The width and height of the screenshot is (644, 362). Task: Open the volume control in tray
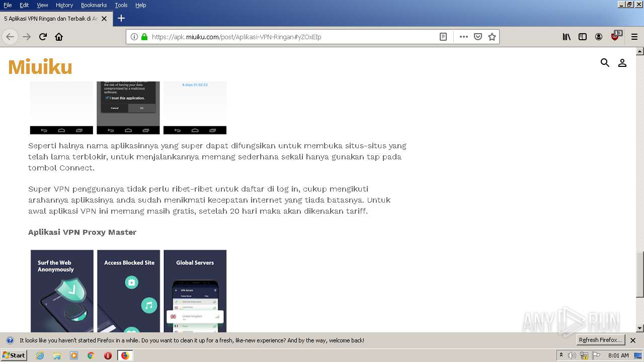(x=572, y=355)
